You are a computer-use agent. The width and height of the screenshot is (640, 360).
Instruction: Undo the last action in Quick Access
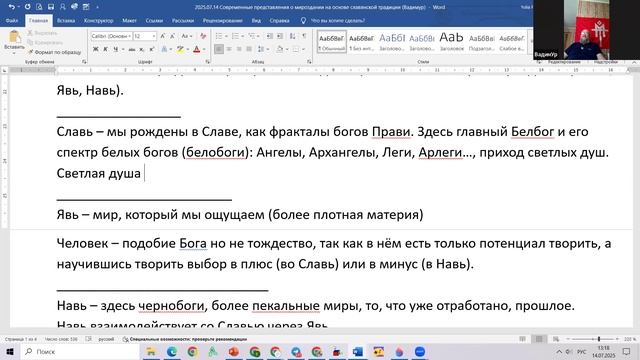click(x=11, y=7)
